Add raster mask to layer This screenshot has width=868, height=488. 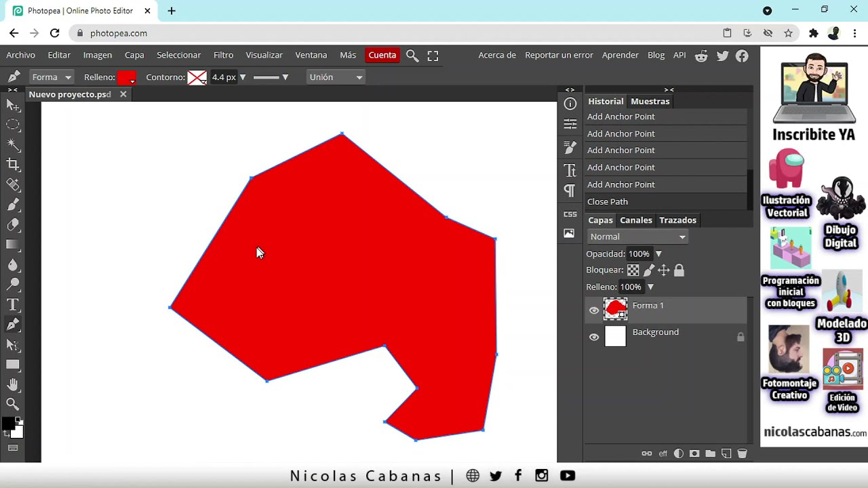694,453
